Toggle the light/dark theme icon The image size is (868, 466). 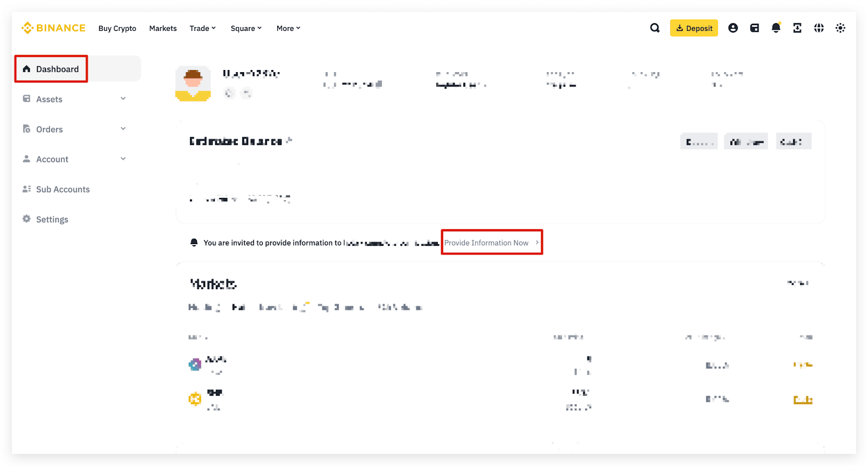click(x=840, y=28)
